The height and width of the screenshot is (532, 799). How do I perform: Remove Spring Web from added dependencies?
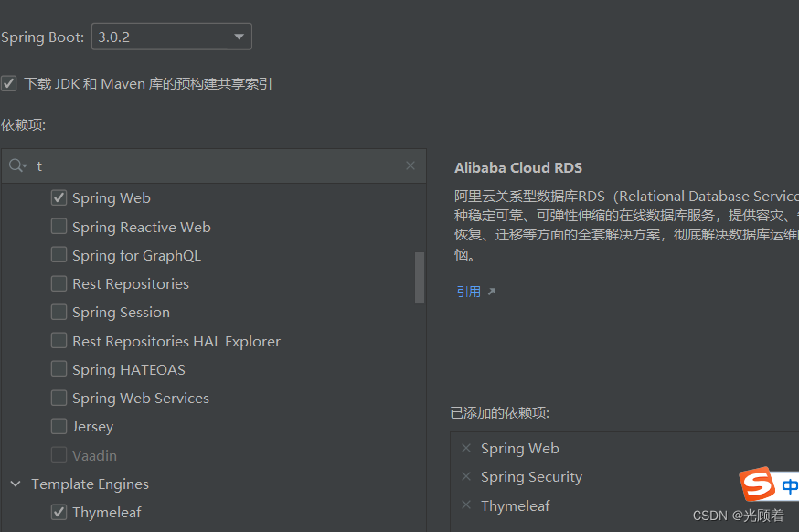pos(466,448)
